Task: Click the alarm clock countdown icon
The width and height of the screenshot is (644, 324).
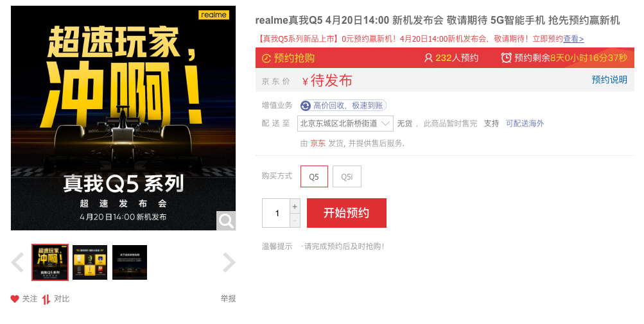Action: point(506,58)
